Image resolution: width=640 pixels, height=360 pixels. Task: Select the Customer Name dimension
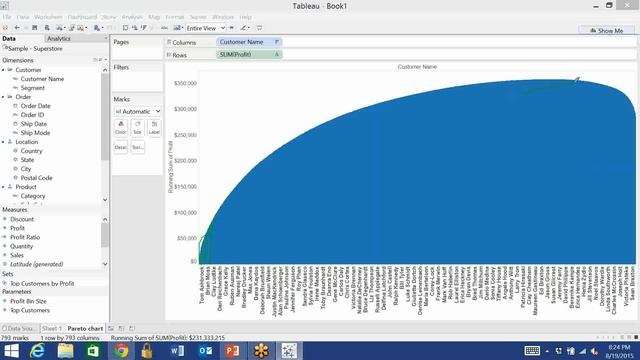pos(42,79)
